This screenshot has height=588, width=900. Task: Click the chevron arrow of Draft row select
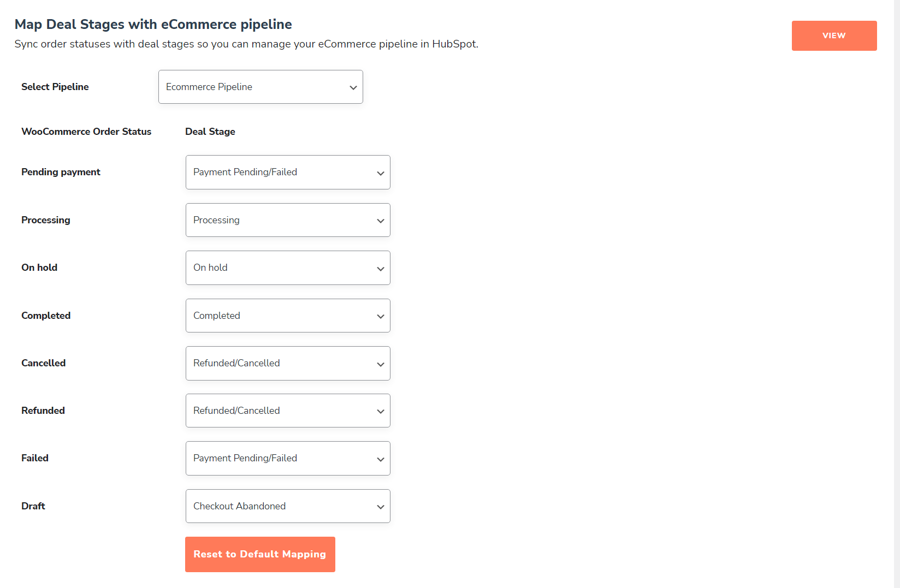point(381,507)
